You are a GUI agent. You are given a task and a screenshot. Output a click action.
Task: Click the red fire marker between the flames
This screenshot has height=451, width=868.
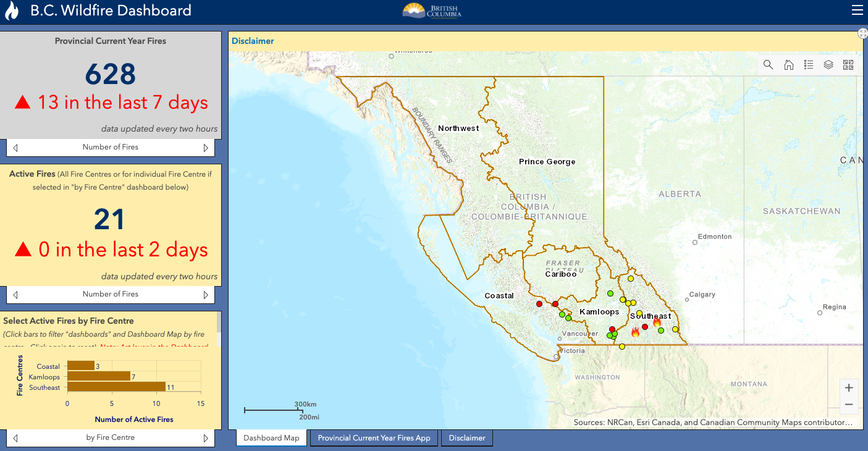(x=645, y=327)
